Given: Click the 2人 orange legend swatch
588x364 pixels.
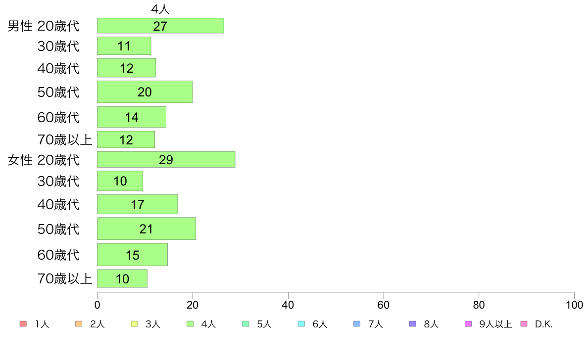Looking at the screenshot, I should click(79, 324).
